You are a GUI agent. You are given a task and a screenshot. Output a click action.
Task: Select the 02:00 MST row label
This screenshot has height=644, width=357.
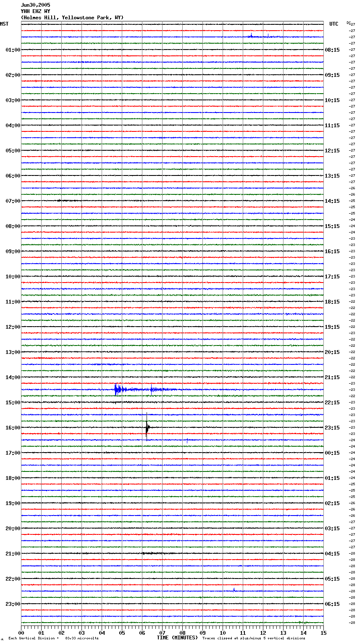pos(13,75)
